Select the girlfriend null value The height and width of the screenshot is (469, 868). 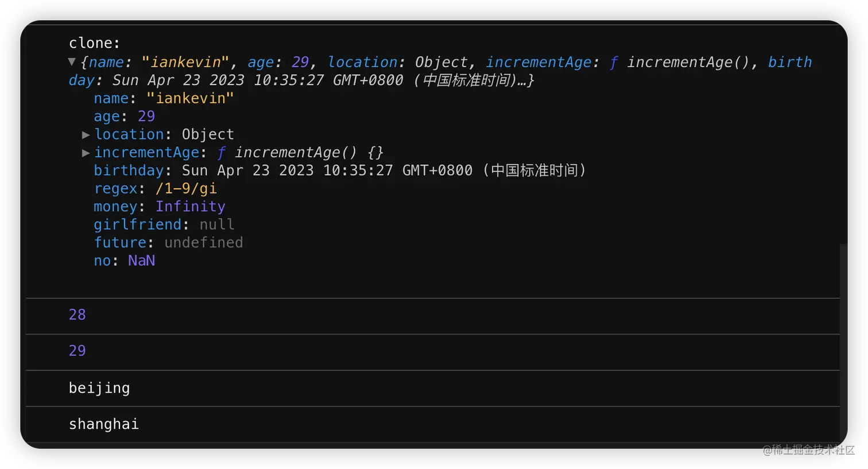(x=217, y=224)
